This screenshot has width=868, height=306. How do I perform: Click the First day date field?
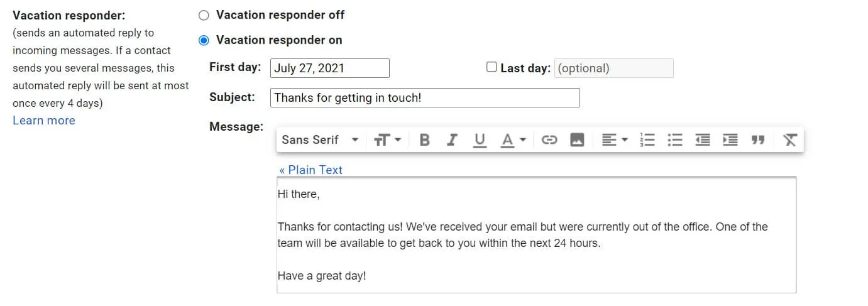329,68
